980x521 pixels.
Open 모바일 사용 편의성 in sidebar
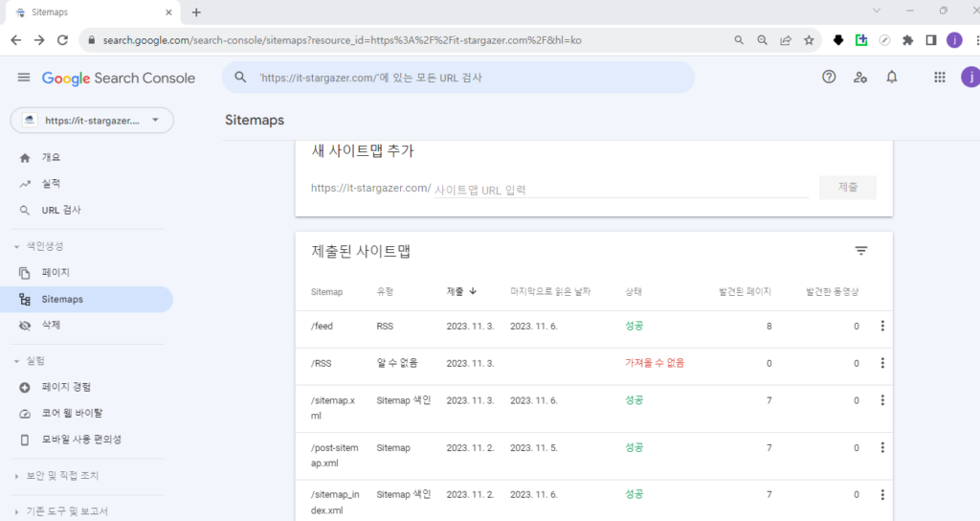pyautogui.click(x=87, y=440)
